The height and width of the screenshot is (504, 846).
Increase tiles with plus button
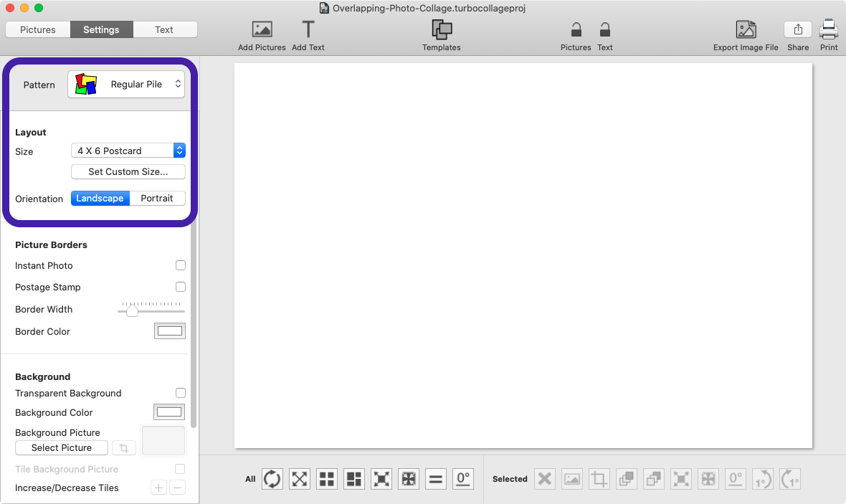[158, 488]
